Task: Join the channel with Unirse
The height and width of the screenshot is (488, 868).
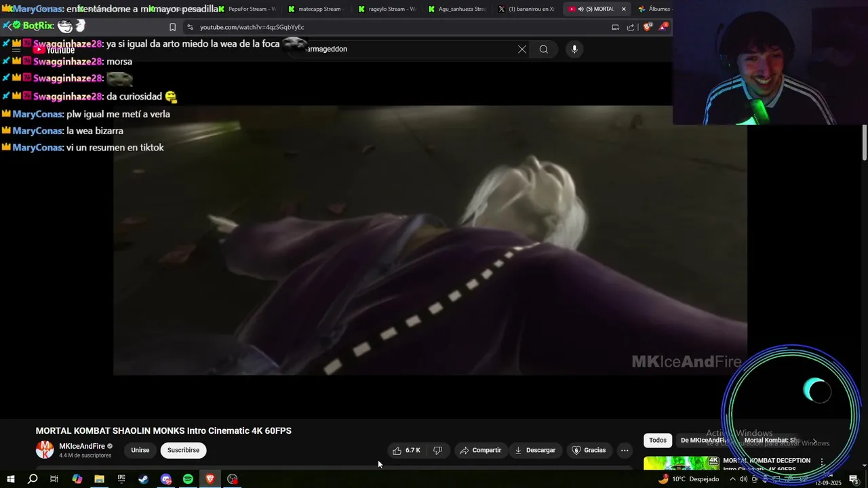Action: pyautogui.click(x=140, y=450)
